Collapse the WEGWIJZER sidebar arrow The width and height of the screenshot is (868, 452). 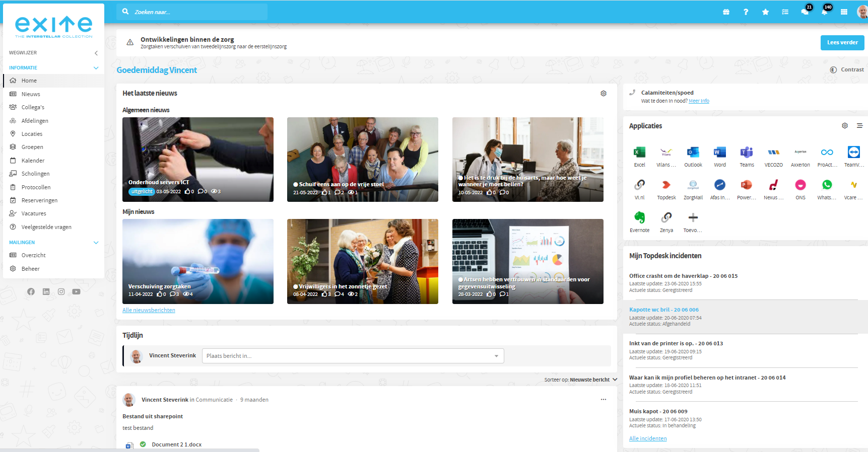[x=96, y=53]
